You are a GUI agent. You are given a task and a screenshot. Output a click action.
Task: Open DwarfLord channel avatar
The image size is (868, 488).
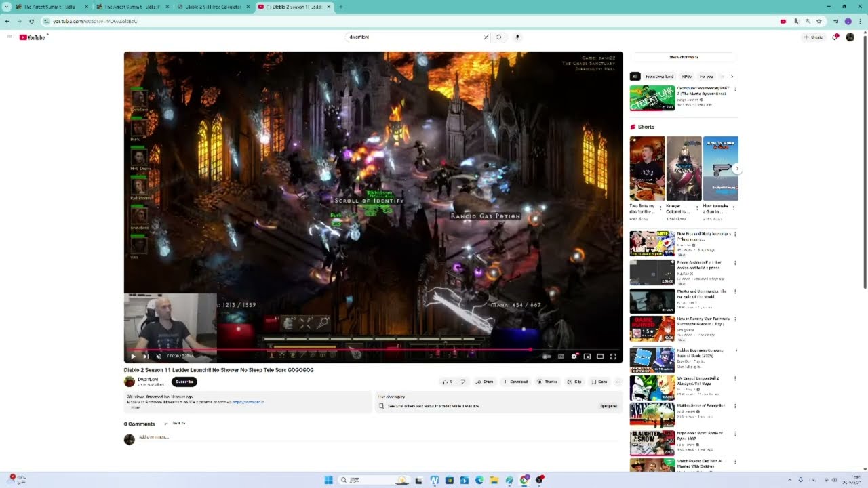click(130, 382)
